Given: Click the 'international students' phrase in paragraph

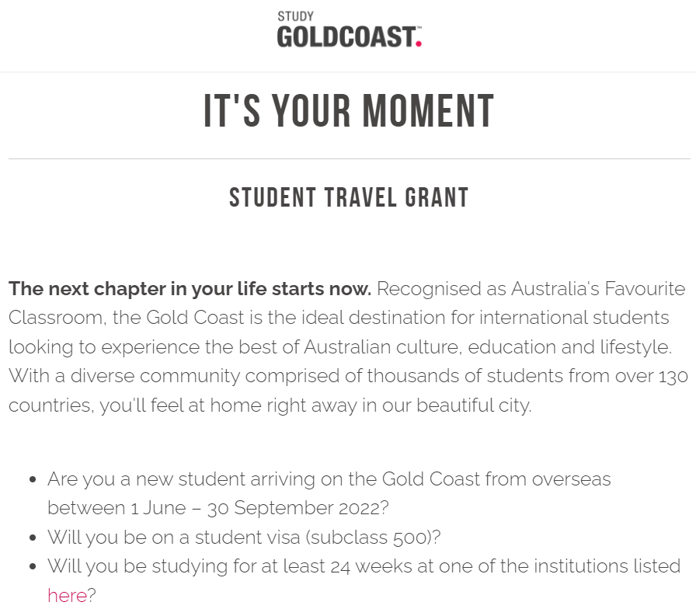Looking at the screenshot, I should (574, 318).
